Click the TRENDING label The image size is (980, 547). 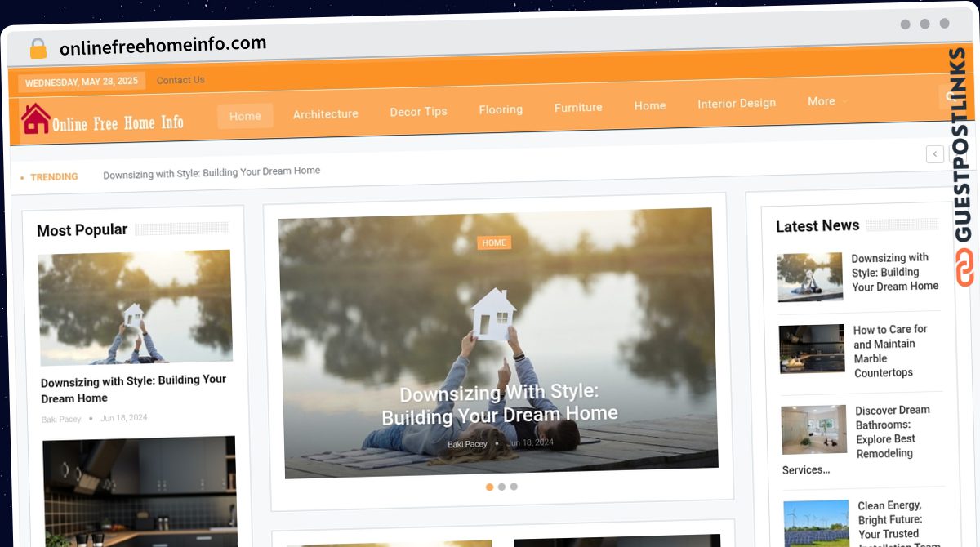[x=54, y=176]
